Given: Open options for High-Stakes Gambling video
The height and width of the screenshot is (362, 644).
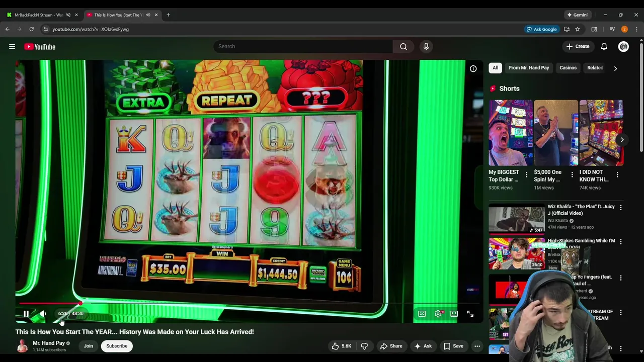Looking at the screenshot, I should tap(620, 241).
